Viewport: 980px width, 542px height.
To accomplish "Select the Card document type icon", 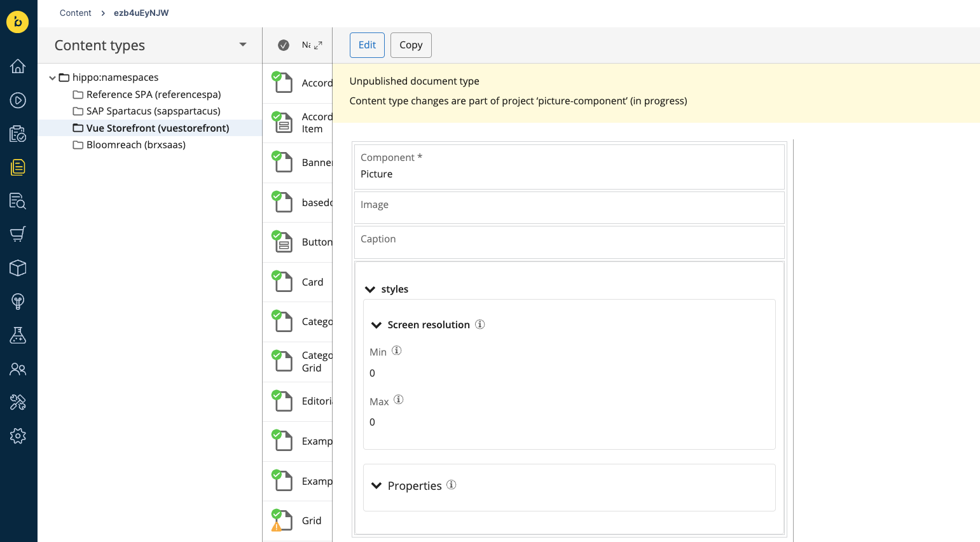I will pyautogui.click(x=282, y=281).
